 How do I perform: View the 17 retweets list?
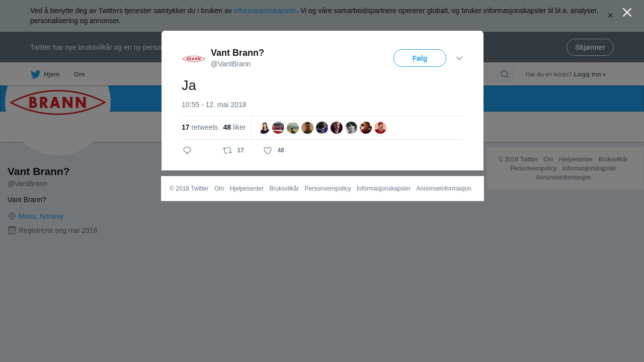[x=200, y=127]
